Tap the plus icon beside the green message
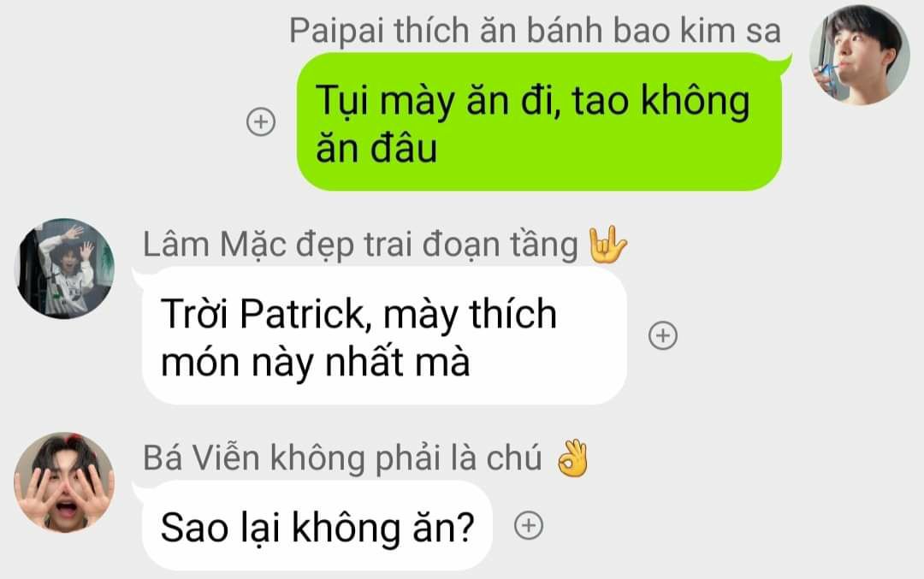 click(x=260, y=122)
